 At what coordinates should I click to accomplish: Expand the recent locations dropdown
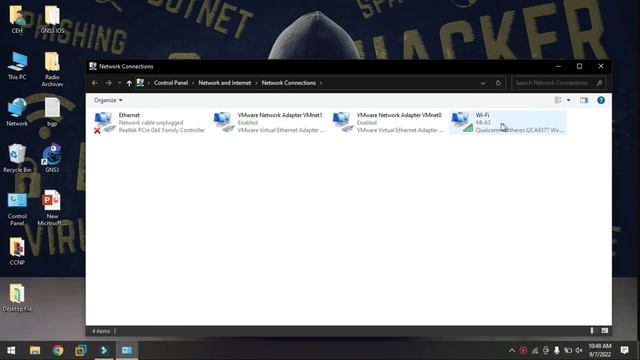[x=119, y=83]
